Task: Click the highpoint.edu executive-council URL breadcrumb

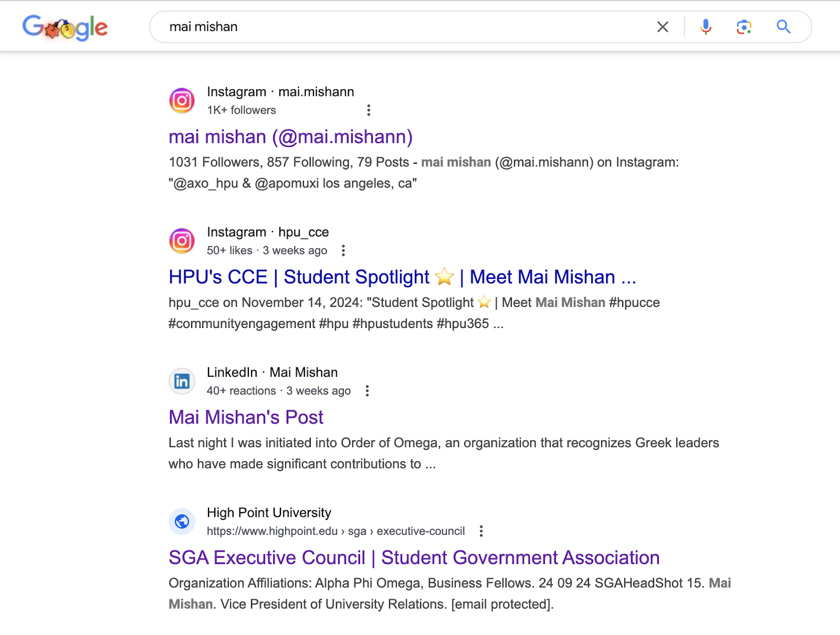Action: tap(336, 531)
